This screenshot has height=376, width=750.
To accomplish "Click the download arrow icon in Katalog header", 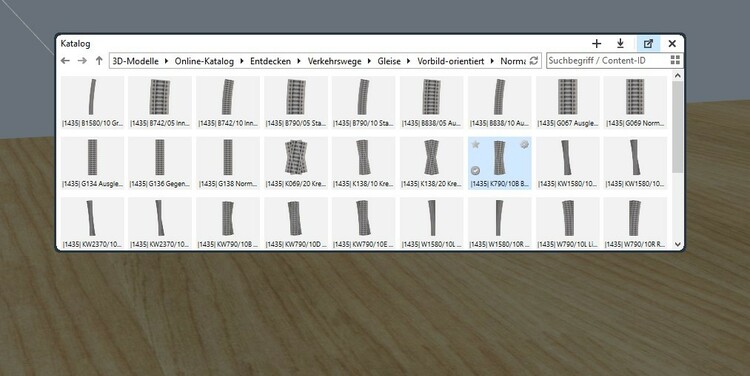I will 620,44.
